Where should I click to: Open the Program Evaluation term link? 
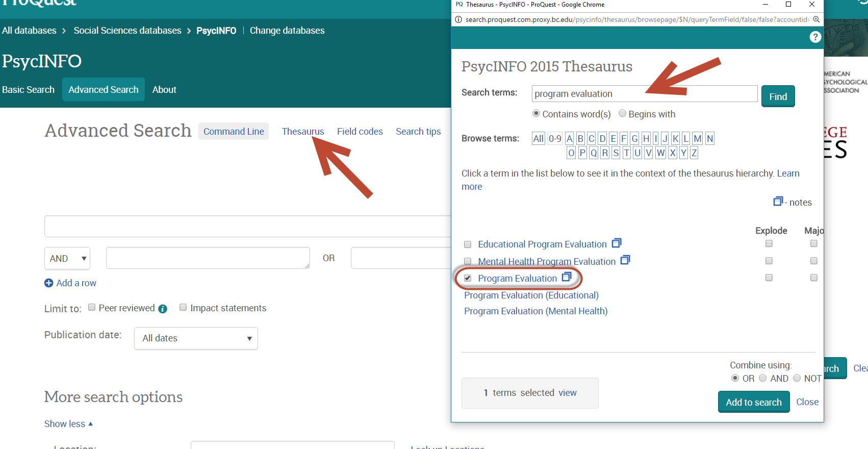[x=517, y=279]
